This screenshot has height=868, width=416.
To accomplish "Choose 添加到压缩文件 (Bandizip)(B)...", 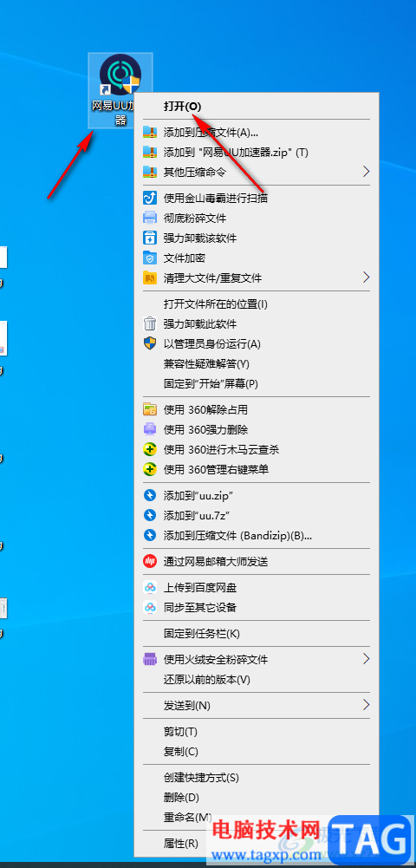I will pyautogui.click(x=257, y=535).
